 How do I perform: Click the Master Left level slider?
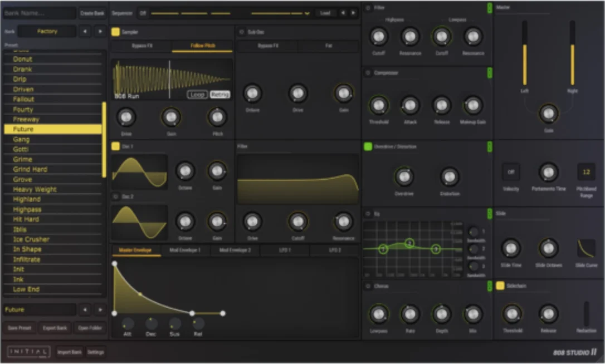(525, 53)
